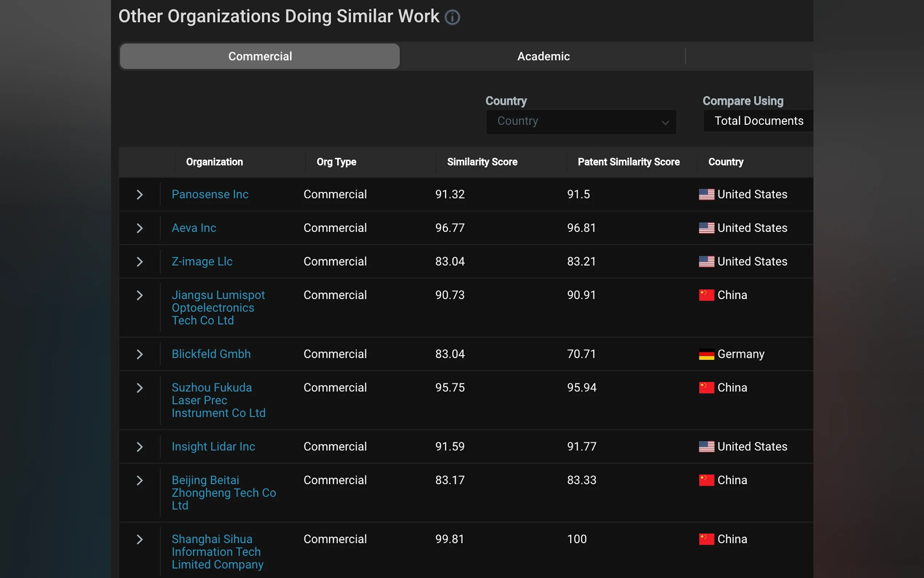Viewport: 924px width, 578px height.
Task: Sort by the Similarity Score column header
Action: coord(482,162)
